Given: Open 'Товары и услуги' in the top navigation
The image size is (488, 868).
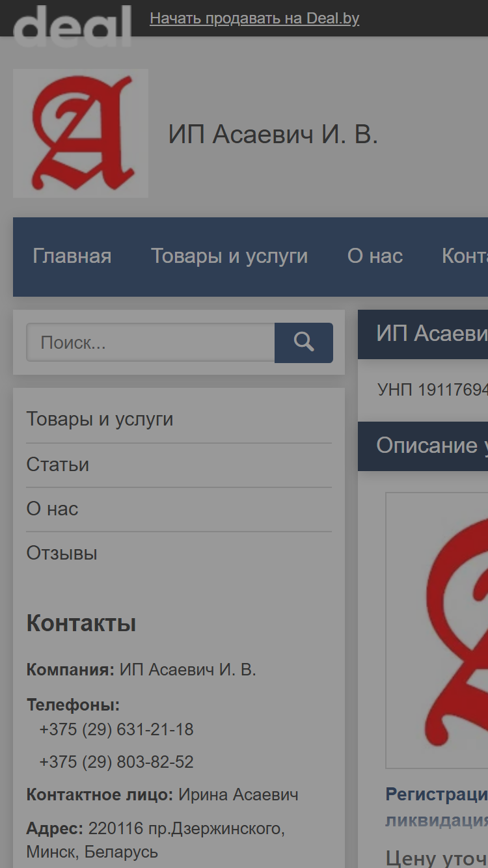Looking at the screenshot, I should [x=229, y=256].
